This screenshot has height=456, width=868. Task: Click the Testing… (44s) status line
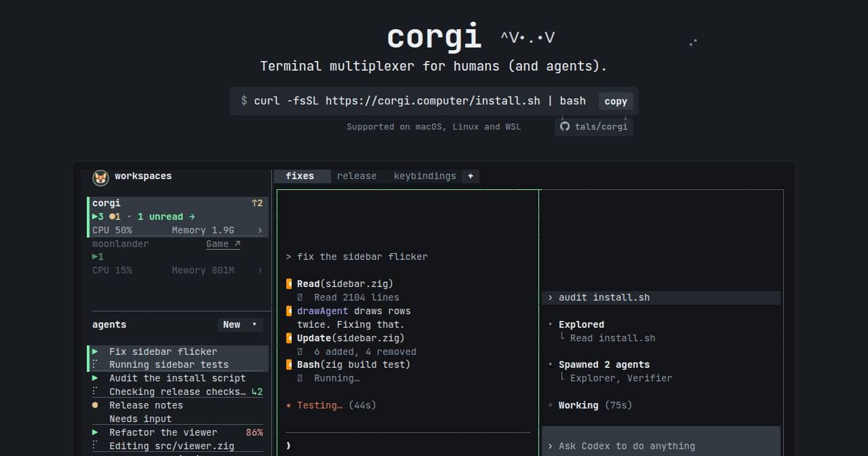pyautogui.click(x=331, y=405)
